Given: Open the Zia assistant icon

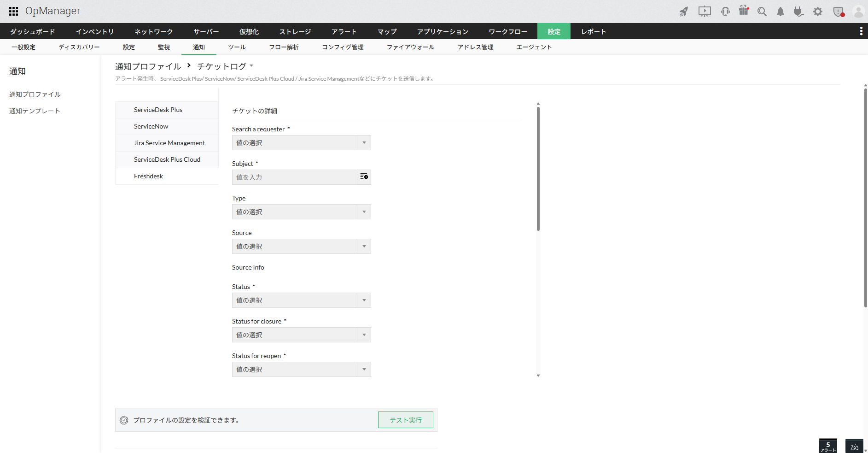Looking at the screenshot, I should [854, 445].
